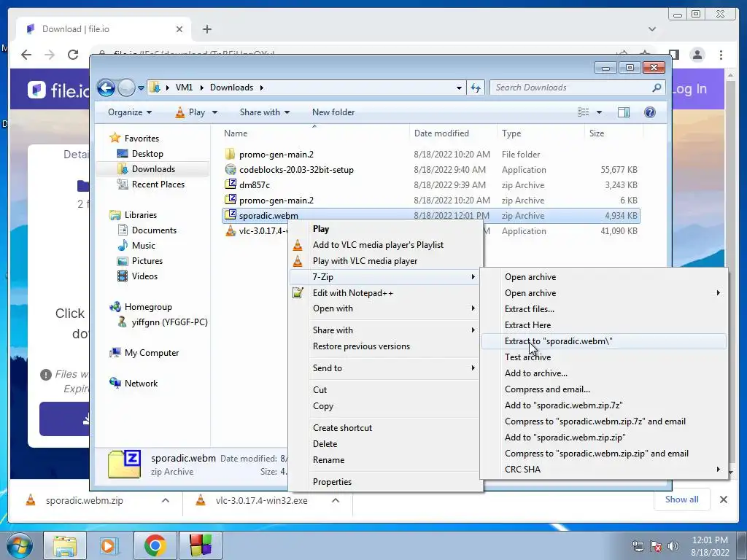
Task: Click VLC cone icon beside Play toolbar button
Action: [179, 112]
